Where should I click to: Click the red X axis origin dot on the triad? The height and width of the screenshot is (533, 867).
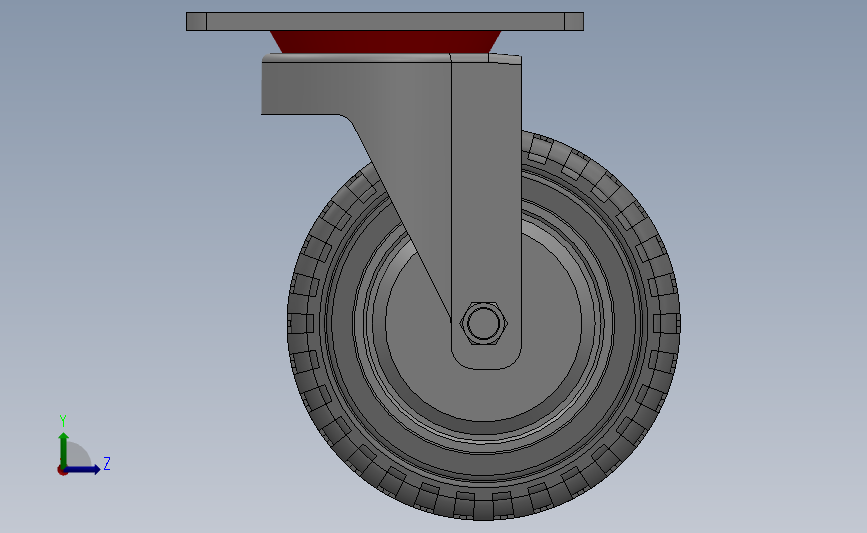click(x=62, y=471)
